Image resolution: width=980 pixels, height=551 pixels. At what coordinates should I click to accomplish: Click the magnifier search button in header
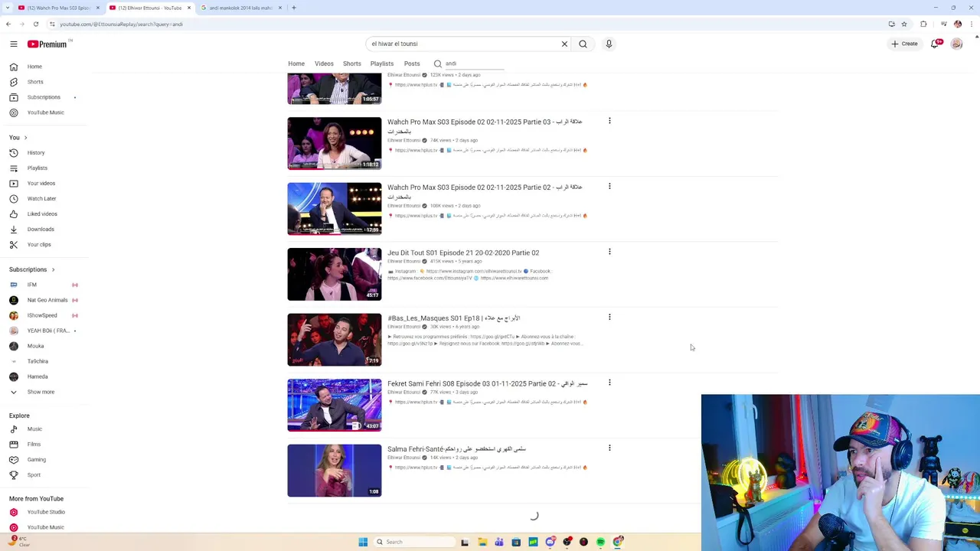[583, 44]
